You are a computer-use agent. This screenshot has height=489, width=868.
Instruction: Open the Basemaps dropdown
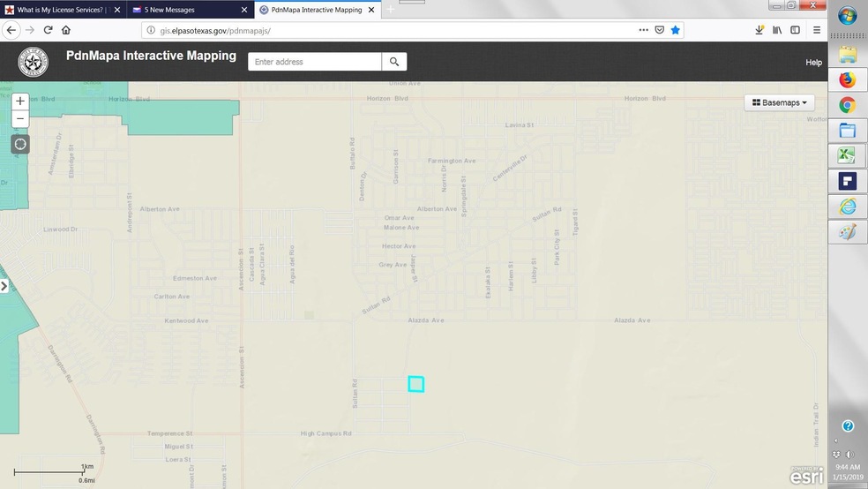[780, 102]
